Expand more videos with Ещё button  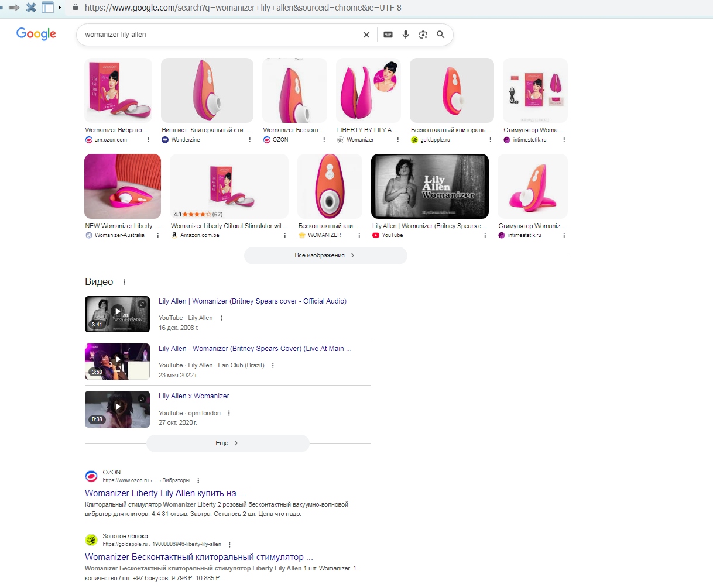click(x=228, y=443)
